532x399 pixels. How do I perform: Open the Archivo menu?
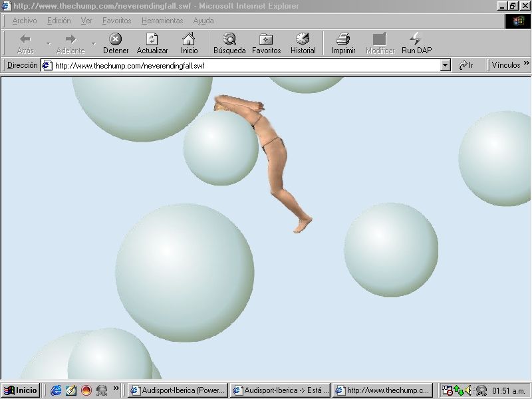click(x=25, y=21)
